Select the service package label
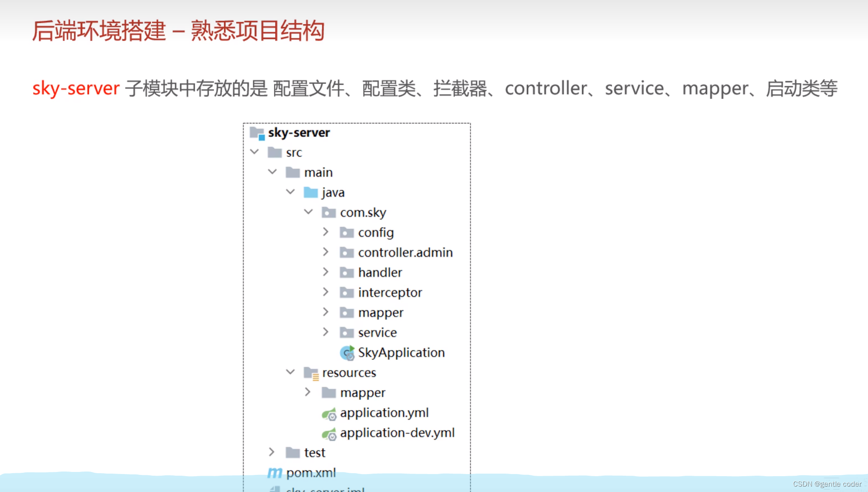This screenshot has height=492, width=868. coord(377,333)
